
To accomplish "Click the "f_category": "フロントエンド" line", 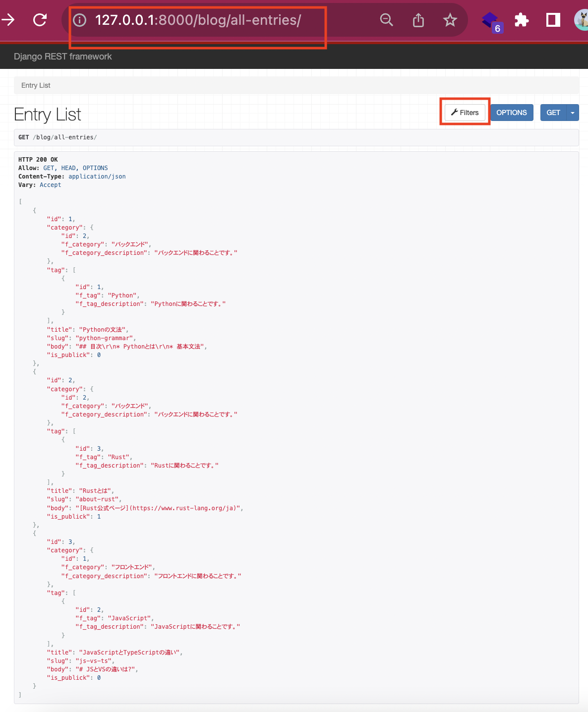I will tap(108, 567).
